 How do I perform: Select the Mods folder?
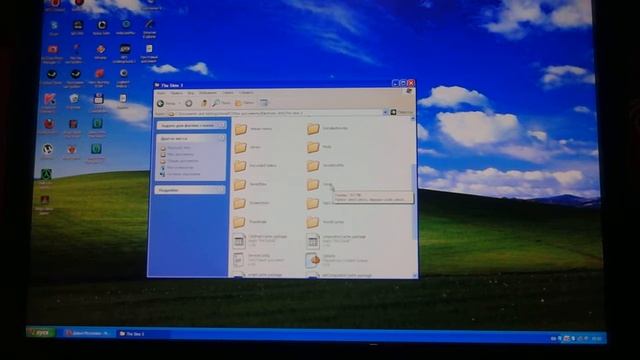click(319, 147)
